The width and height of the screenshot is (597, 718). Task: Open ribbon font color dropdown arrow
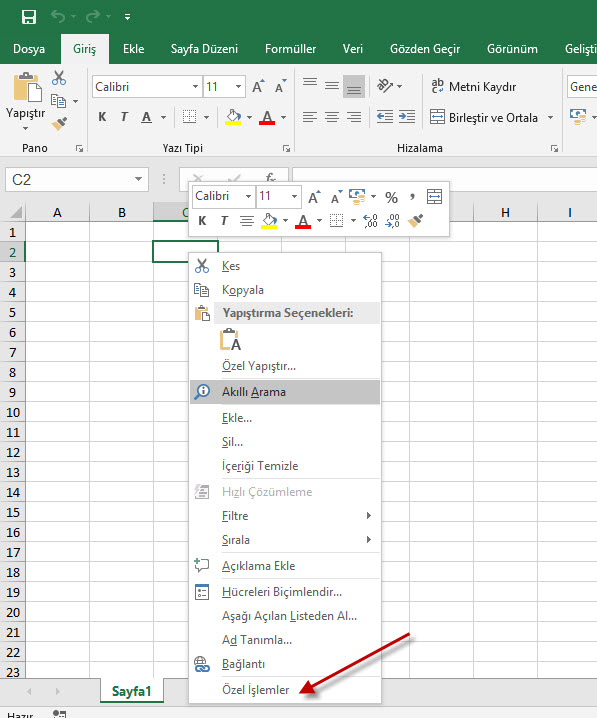point(283,117)
